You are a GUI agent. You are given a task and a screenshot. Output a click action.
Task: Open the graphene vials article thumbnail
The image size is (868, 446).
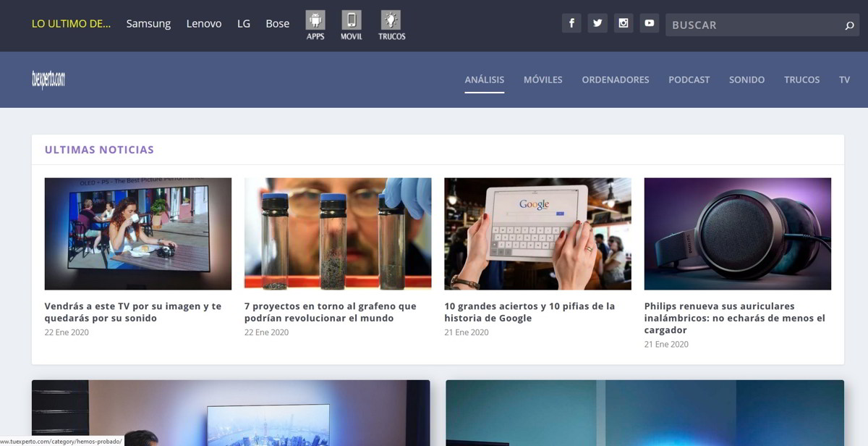coord(338,234)
